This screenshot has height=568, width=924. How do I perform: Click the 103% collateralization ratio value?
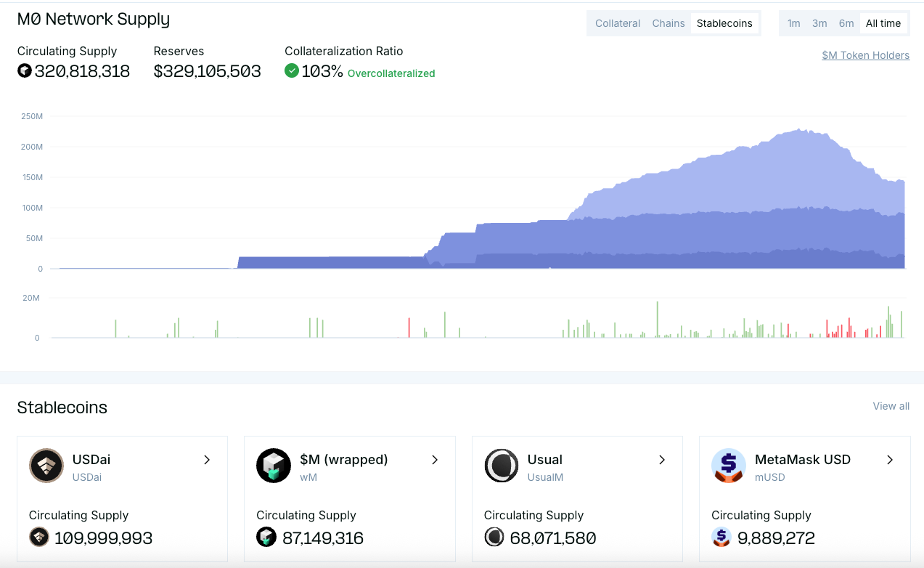pyautogui.click(x=322, y=70)
